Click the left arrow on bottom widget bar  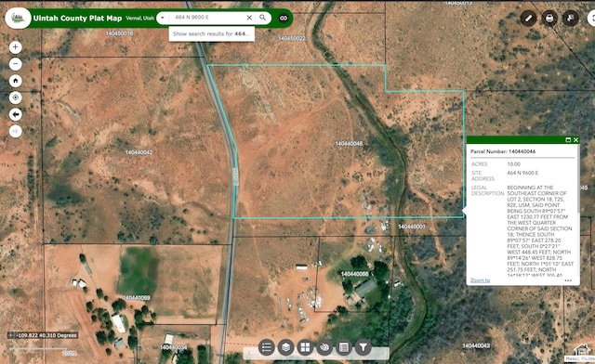(x=250, y=354)
